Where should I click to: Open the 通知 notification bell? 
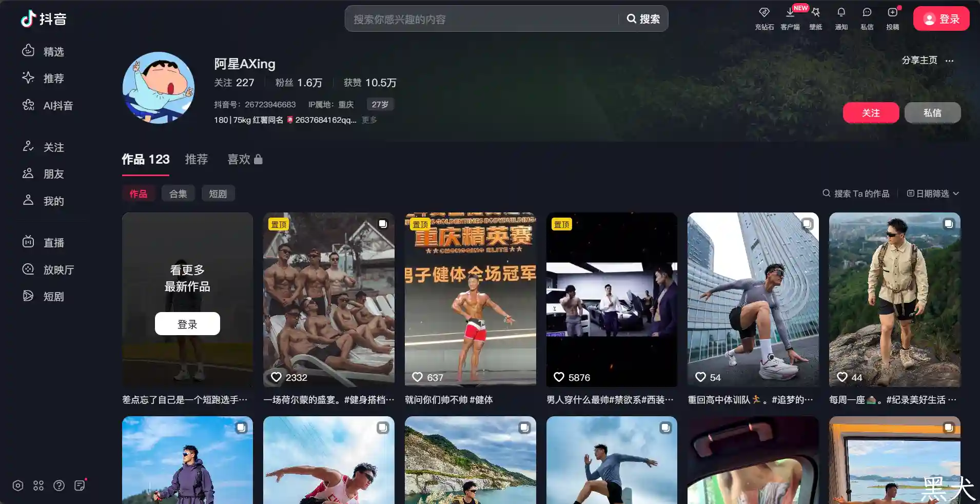pos(841,18)
